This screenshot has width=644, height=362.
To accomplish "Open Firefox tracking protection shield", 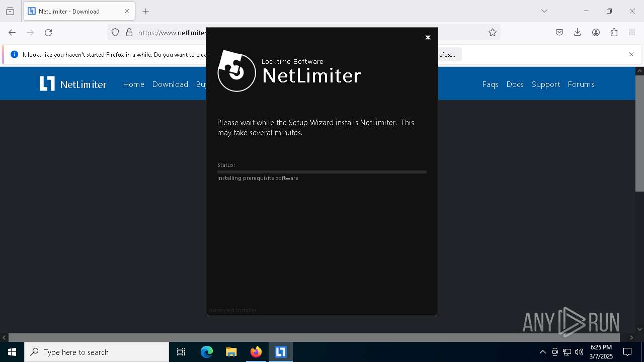I will 115,33.
